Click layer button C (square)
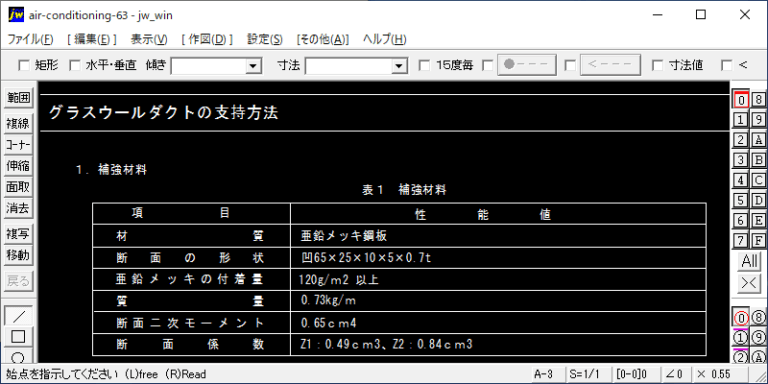This screenshot has width=768, height=384. click(x=758, y=180)
